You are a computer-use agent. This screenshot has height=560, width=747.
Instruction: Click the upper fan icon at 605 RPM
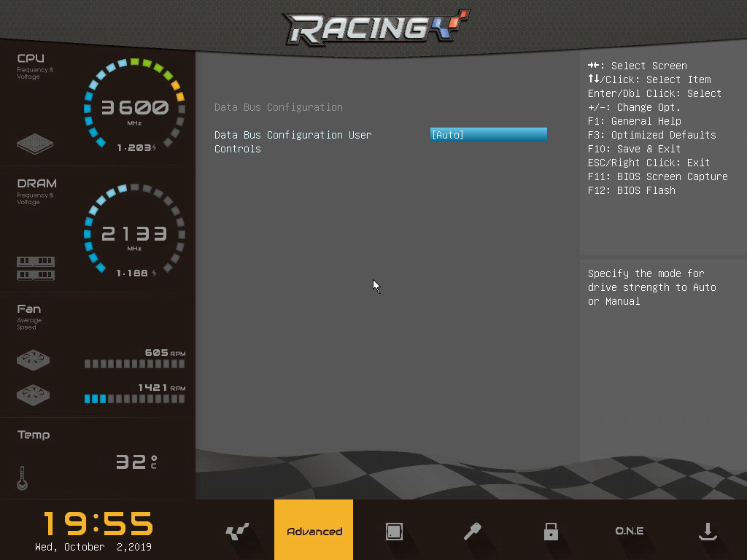[x=34, y=359]
